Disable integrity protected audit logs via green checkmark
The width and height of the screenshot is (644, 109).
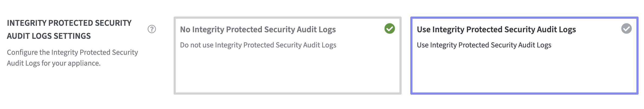pos(389,28)
